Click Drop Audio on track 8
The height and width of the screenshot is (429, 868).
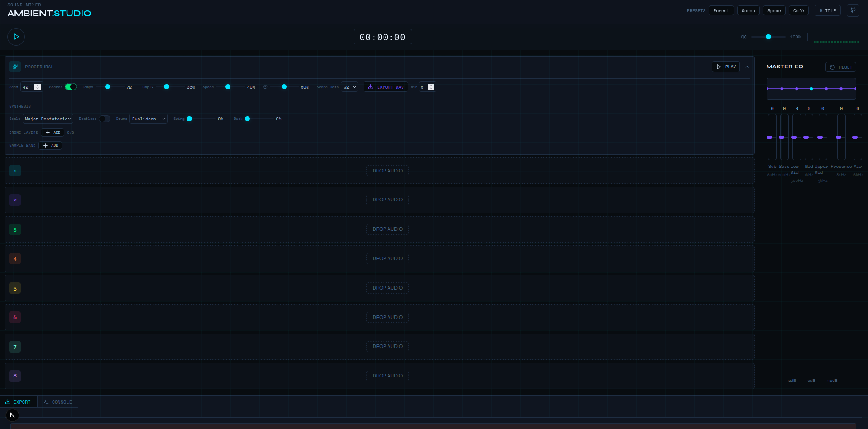click(x=388, y=376)
